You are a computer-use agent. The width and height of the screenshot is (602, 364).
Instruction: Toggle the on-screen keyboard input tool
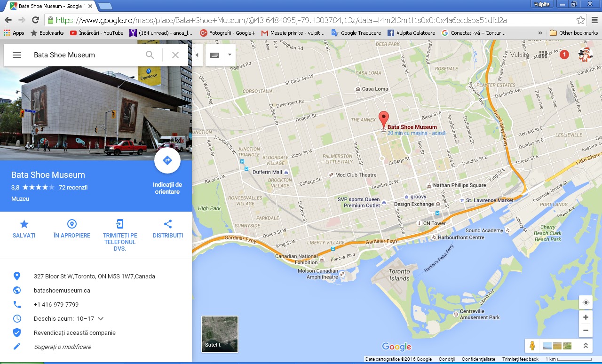pos(214,55)
